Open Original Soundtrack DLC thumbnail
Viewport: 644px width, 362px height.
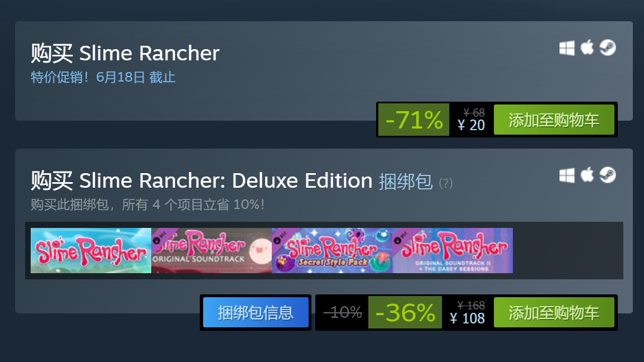click(x=212, y=250)
